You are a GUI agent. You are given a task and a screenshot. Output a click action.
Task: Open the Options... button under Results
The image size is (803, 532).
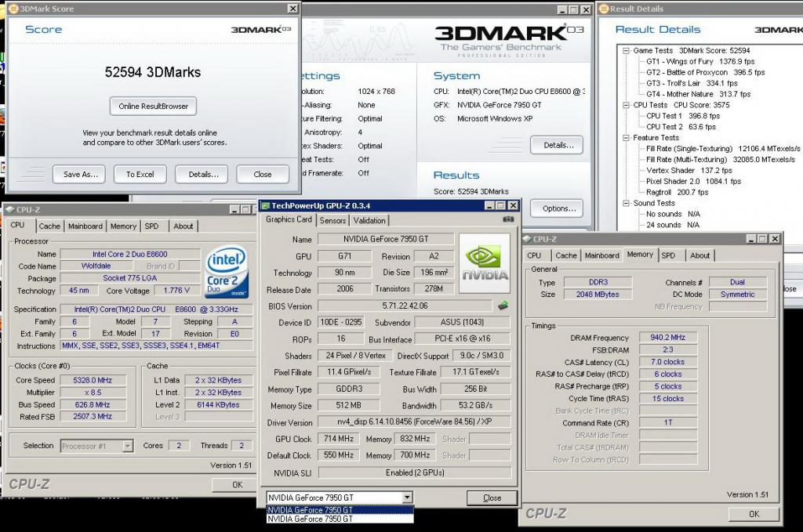(x=558, y=208)
